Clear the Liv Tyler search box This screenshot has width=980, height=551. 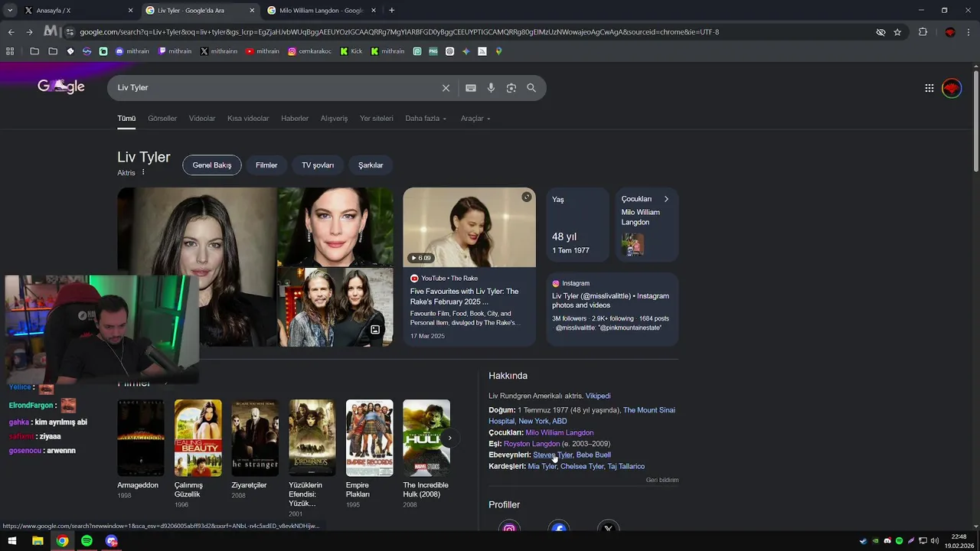click(x=446, y=88)
